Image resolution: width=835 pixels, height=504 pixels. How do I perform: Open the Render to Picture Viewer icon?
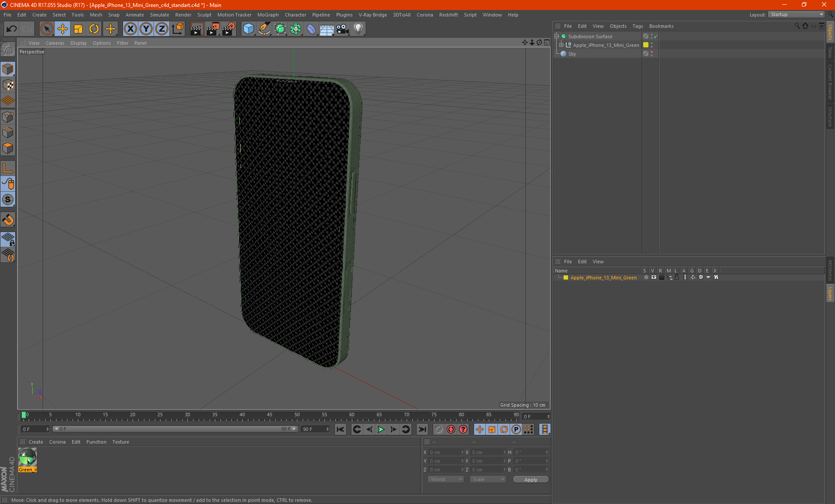pos(213,29)
